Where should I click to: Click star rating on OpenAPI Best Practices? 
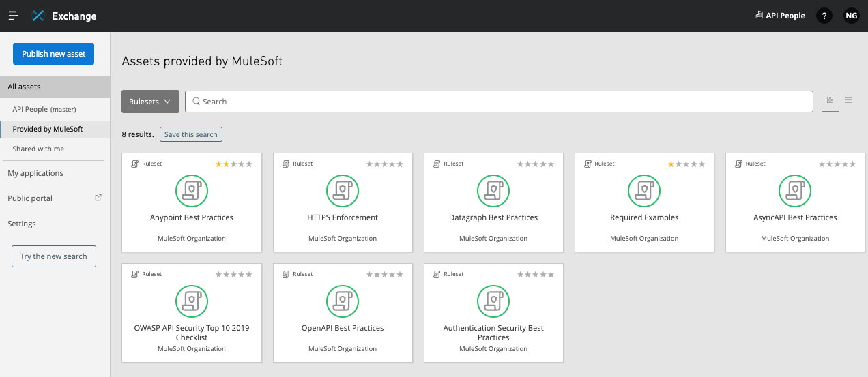point(385,275)
